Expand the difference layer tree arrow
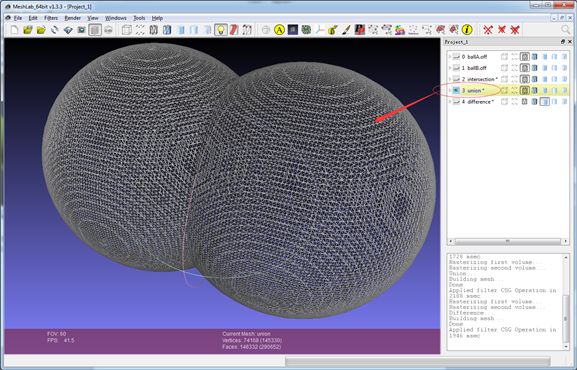Image resolution: width=577 pixels, height=370 pixels. click(450, 102)
